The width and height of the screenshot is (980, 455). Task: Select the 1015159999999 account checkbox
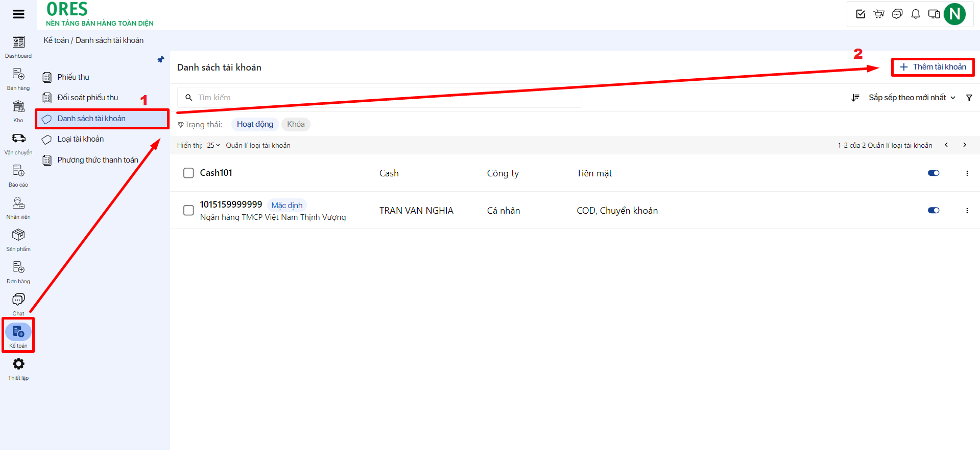coord(188,210)
